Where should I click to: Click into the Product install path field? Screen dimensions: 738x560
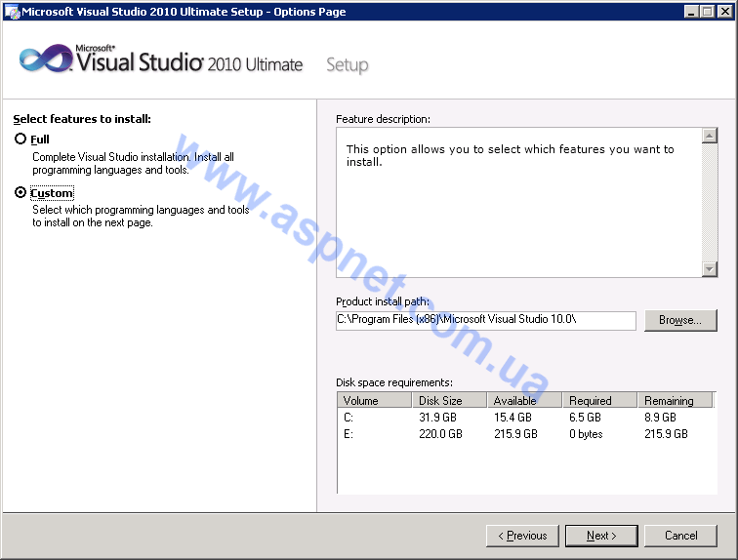tap(486, 320)
